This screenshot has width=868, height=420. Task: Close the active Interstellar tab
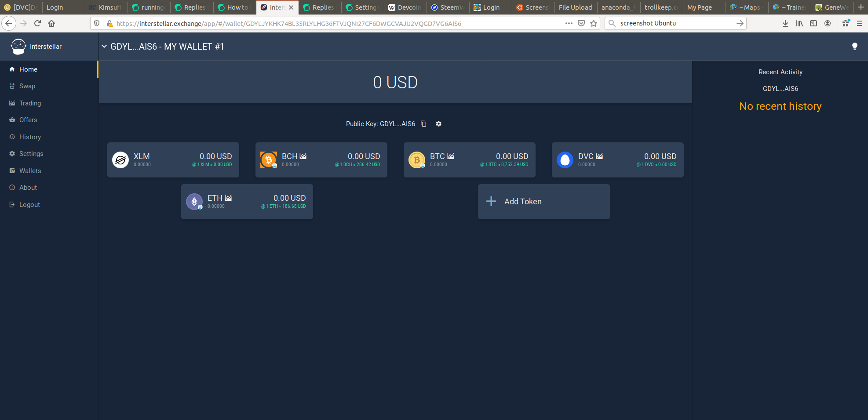[x=291, y=7]
